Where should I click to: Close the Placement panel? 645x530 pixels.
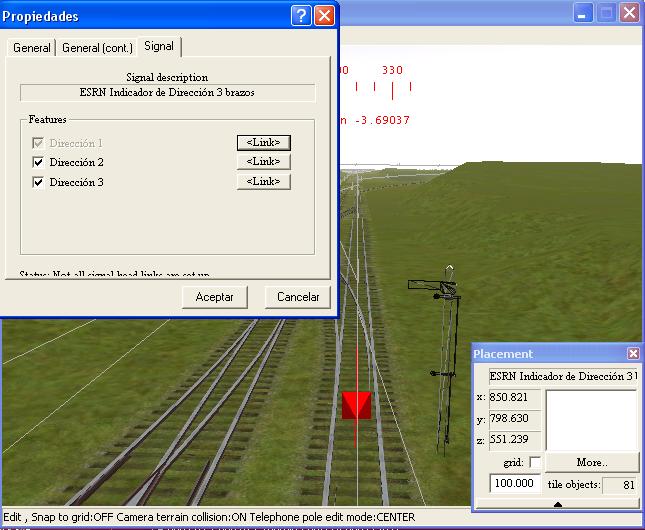click(633, 354)
